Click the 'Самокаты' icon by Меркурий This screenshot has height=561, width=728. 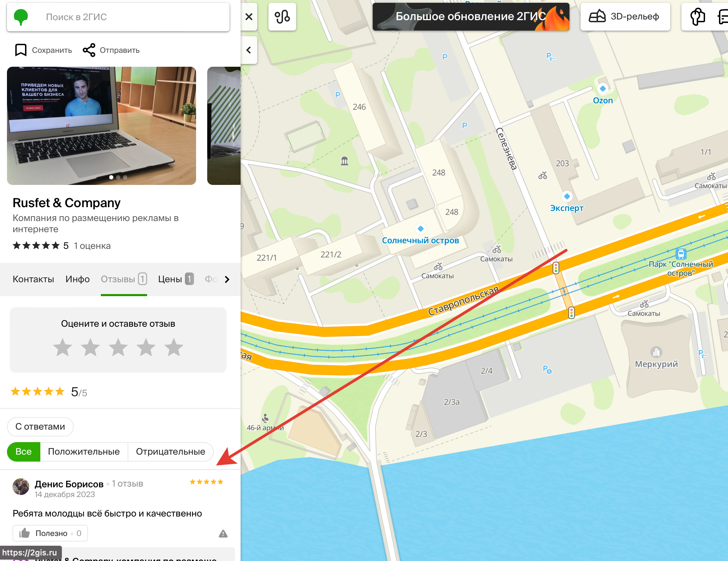644,304
